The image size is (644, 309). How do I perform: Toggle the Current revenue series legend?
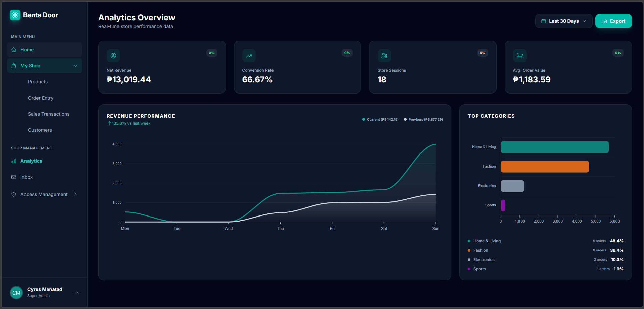click(x=381, y=119)
